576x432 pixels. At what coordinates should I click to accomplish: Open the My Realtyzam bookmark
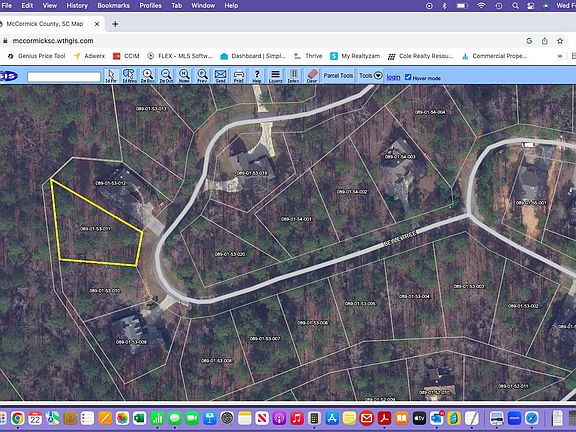[x=355, y=56]
